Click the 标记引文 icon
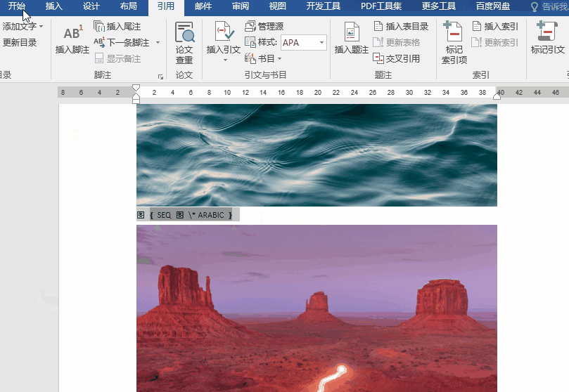569x392 pixels. tap(547, 32)
